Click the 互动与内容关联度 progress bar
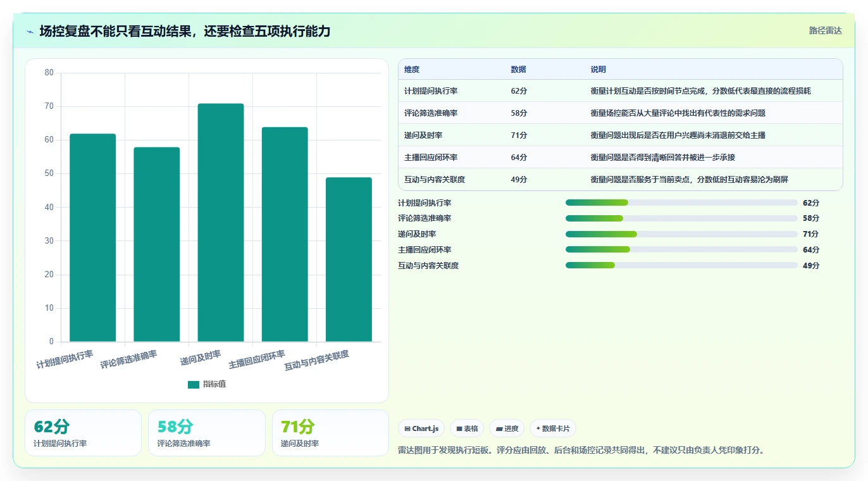The height and width of the screenshot is (481, 868). 681,265
